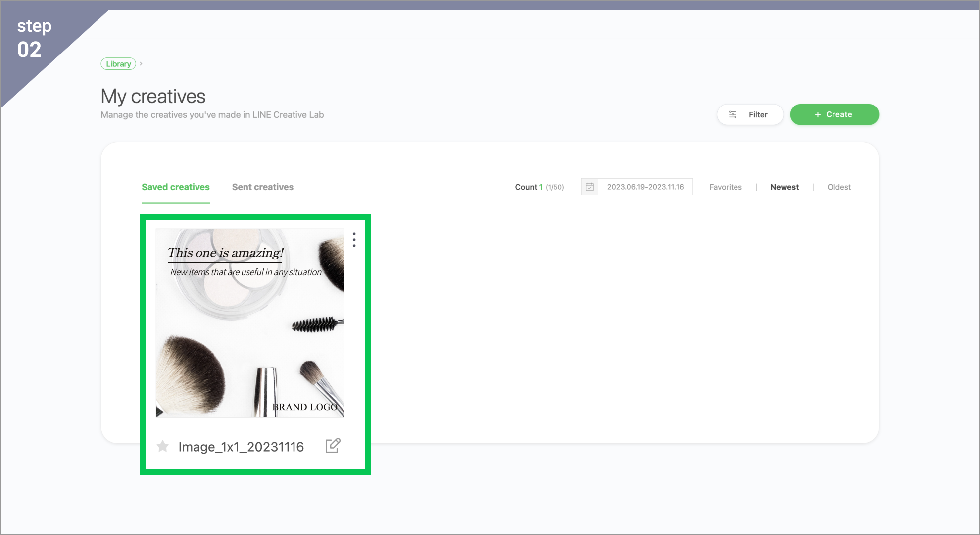980x535 pixels.
Task: Switch to the Sent creatives tab
Action: pos(262,187)
